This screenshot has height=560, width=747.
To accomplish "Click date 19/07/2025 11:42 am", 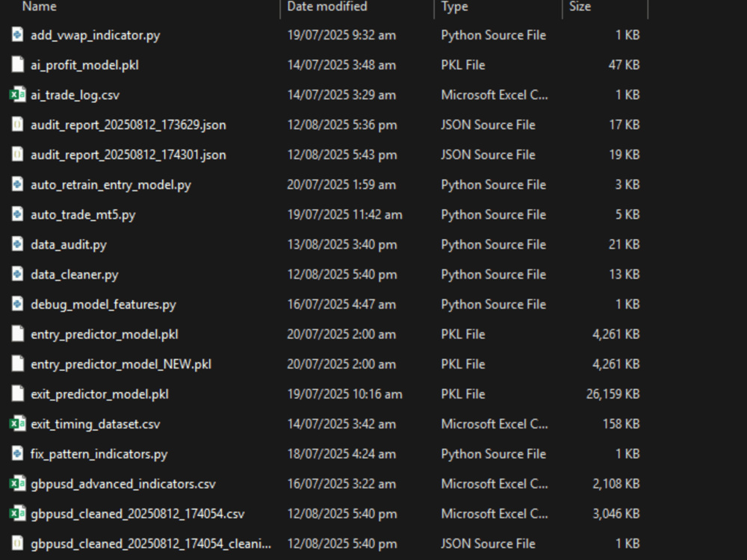I will point(345,215).
